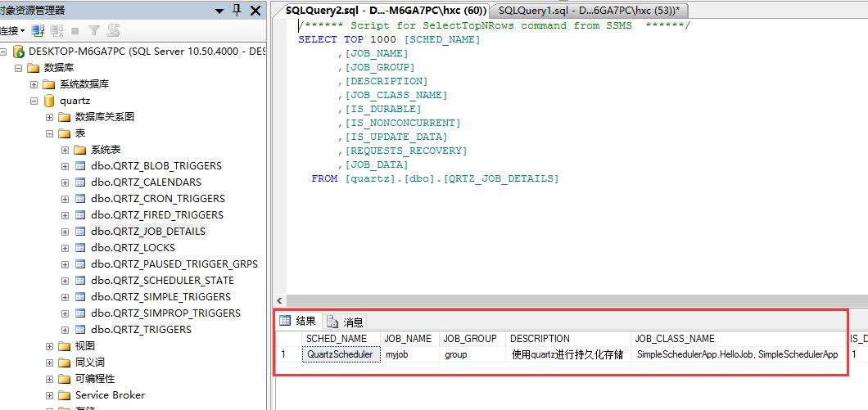Click the DESCRIPTION column header
868x410 pixels.
(x=568, y=338)
